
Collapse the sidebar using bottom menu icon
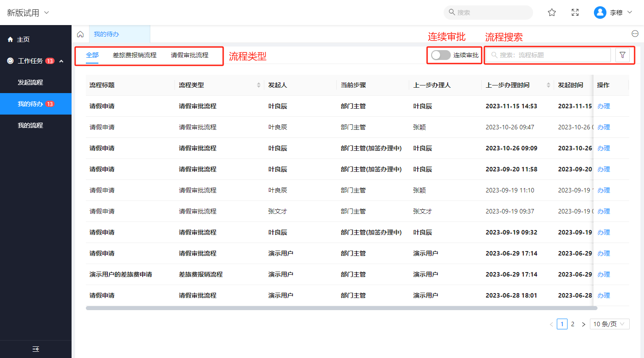click(36, 349)
